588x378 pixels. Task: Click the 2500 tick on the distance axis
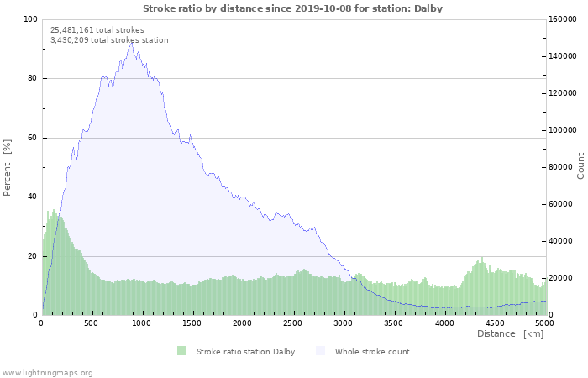[293, 323]
